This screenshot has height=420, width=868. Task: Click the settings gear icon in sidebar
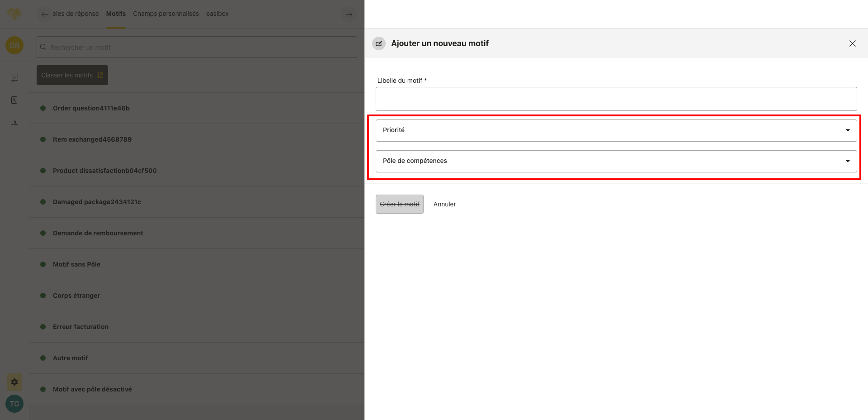pos(14,382)
